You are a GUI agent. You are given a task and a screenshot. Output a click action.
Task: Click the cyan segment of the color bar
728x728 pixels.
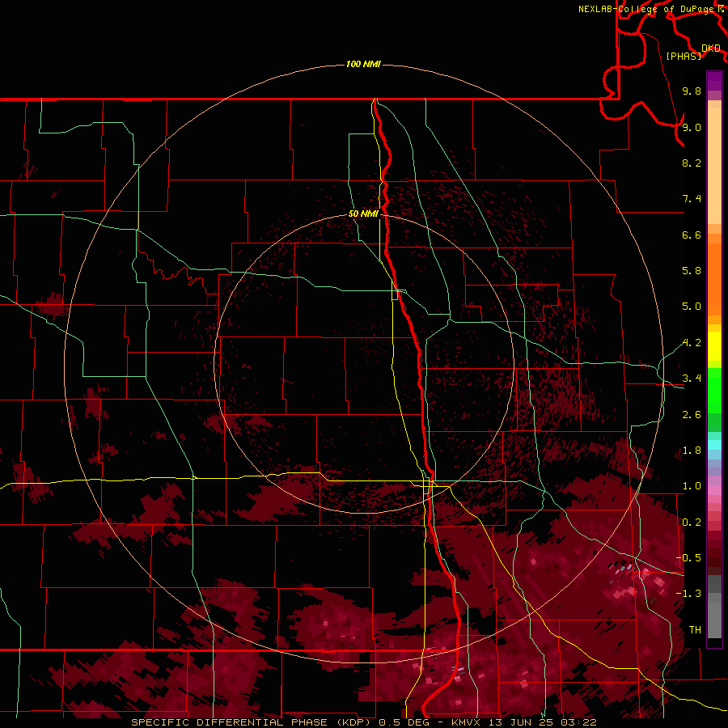pos(714,444)
